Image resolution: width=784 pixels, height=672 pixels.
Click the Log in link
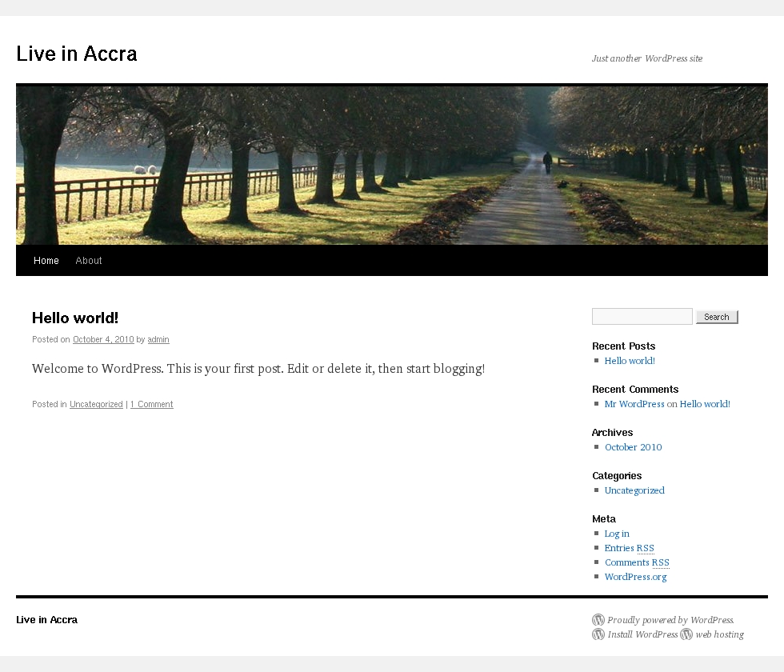point(617,534)
